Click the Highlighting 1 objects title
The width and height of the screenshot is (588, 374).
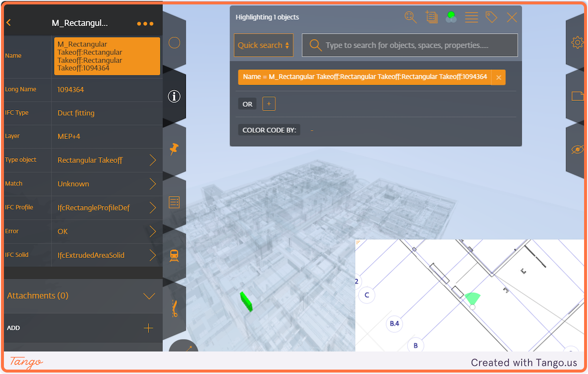[x=267, y=17]
